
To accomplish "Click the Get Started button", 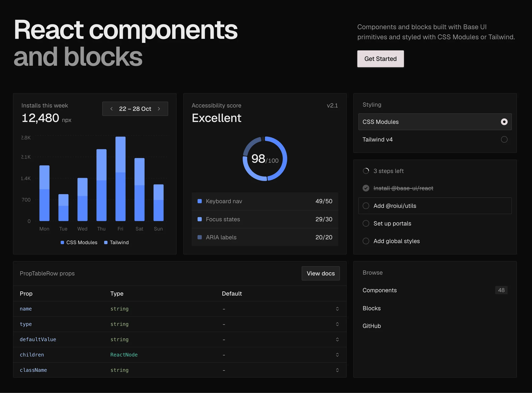I will coord(380,59).
